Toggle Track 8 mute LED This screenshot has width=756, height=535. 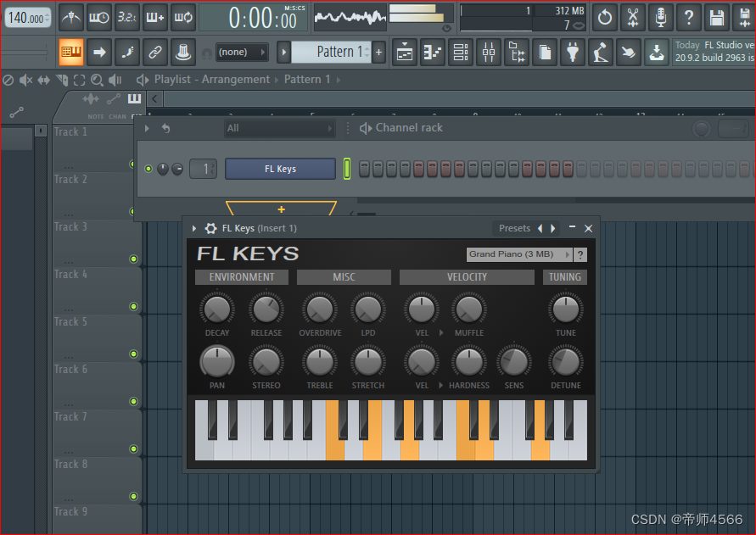[x=133, y=497]
